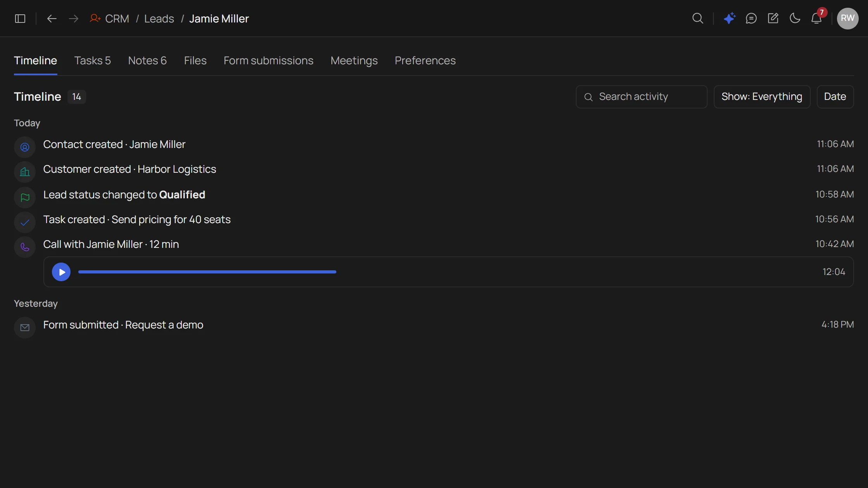Open the Show: Everything filter dropdown
Image resolution: width=868 pixels, height=488 pixels.
(762, 97)
